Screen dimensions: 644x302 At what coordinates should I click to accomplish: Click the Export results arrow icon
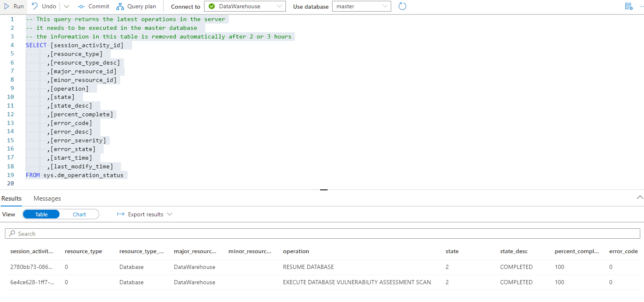[x=121, y=214]
